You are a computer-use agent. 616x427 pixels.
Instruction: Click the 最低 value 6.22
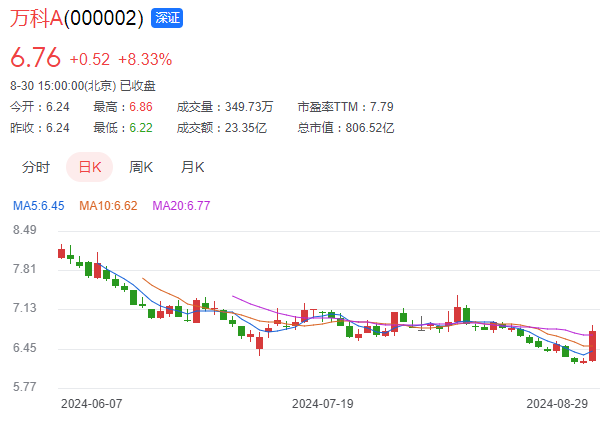(141, 128)
